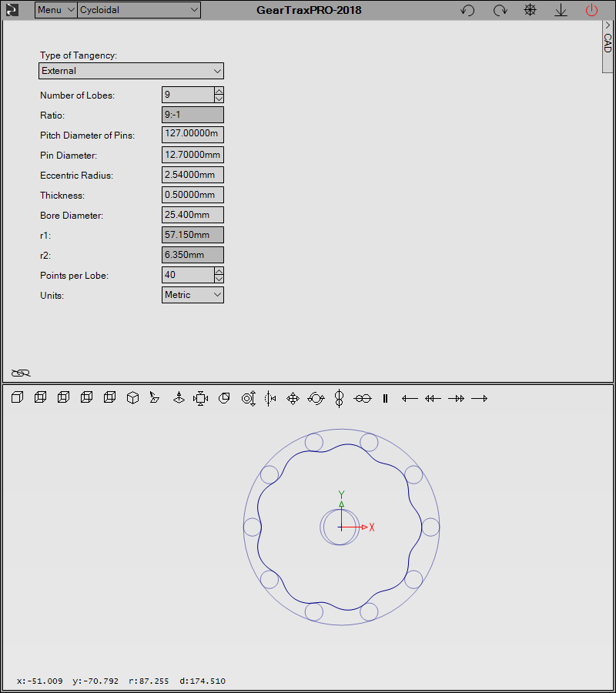Select the rotate view icon with circular arrows
Screen dimensions: 616x693
[x=316, y=398]
